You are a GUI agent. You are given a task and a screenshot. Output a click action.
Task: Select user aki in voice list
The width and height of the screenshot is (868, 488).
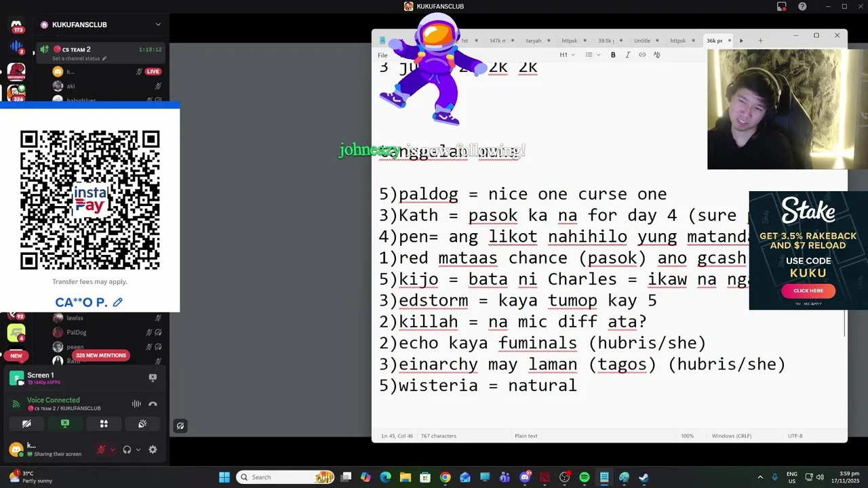click(71, 86)
